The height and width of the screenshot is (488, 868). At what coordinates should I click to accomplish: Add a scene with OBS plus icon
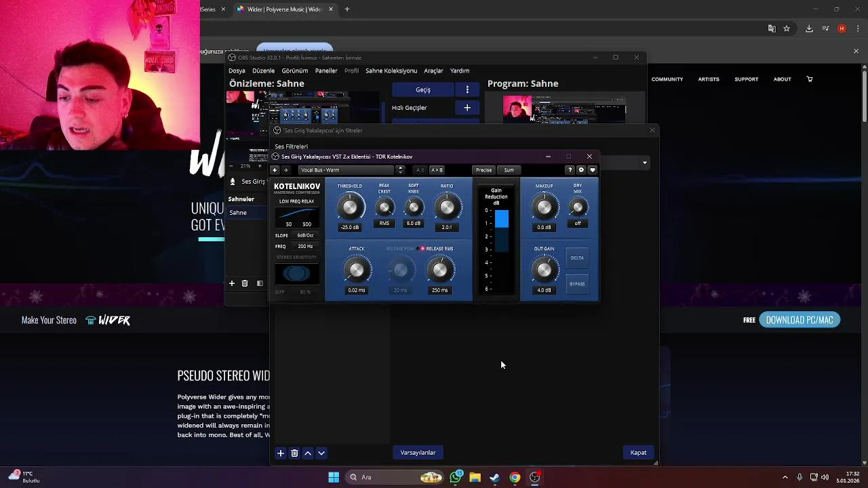coord(231,283)
